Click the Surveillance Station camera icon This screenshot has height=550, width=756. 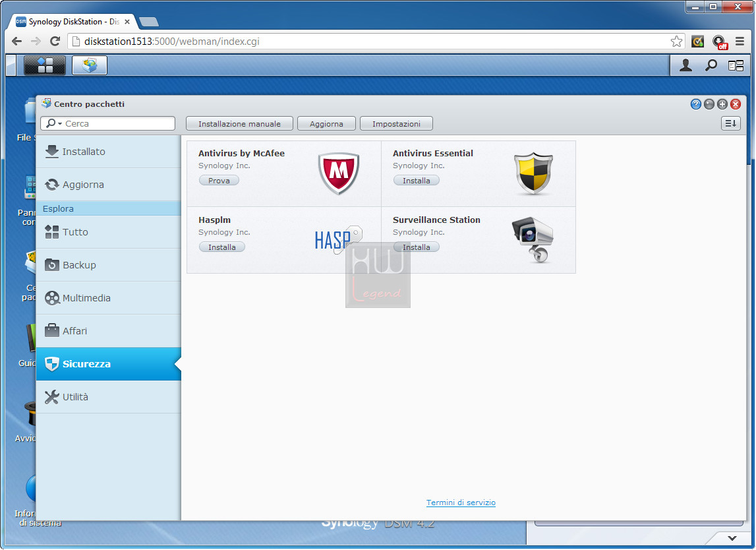click(533, 240)
